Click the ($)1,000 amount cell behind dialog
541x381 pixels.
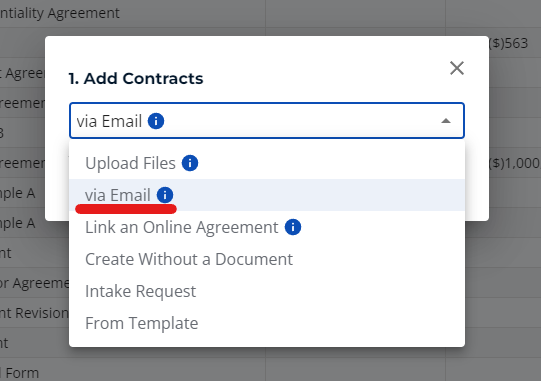click(514, 163)
